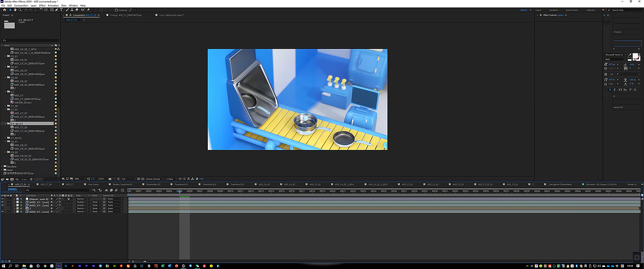Viewport: 644px width, 269px height.
Task: Click the Home icon in the toolbar
Action: pos(5,10)
